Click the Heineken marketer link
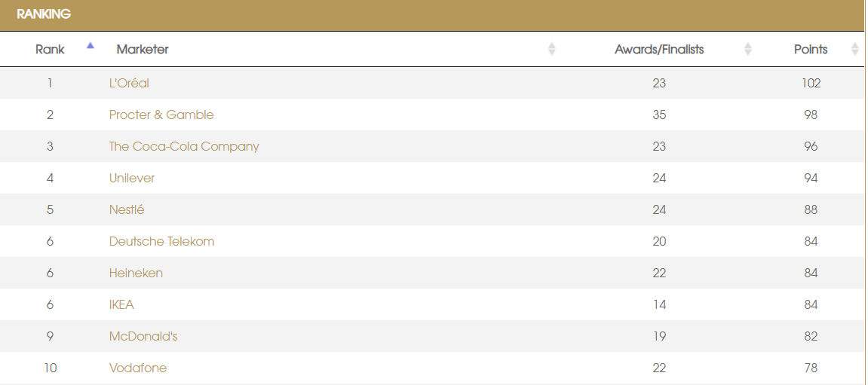868x385 pixels. point(136,273)
